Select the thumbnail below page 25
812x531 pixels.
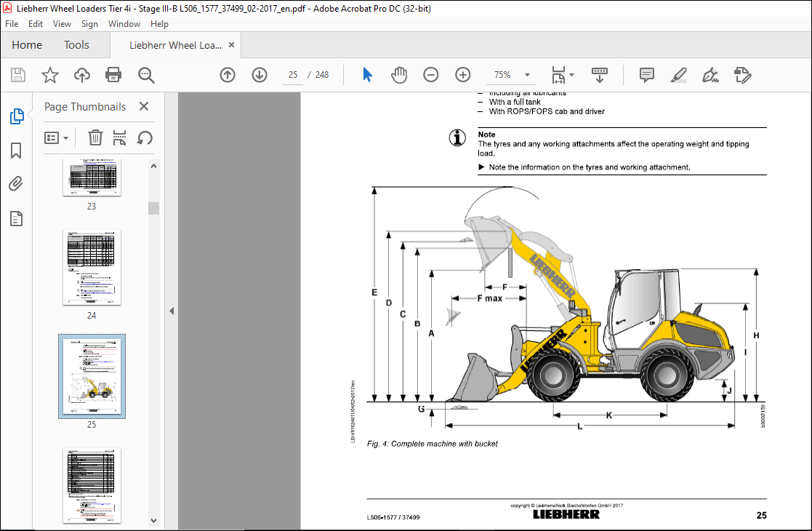(92, 486)
